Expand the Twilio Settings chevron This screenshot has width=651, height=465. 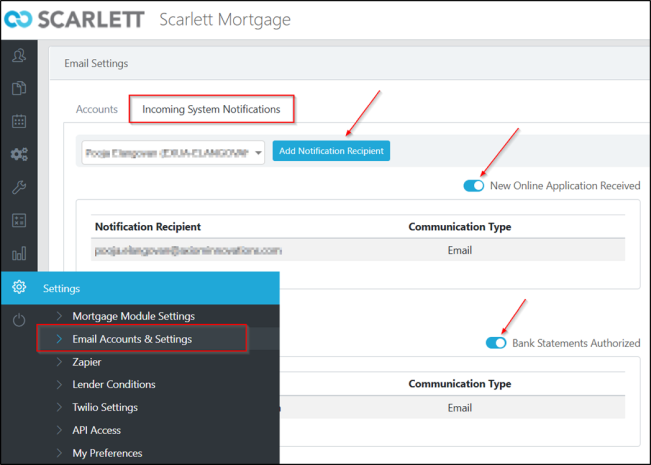click(x=59, y=407)
